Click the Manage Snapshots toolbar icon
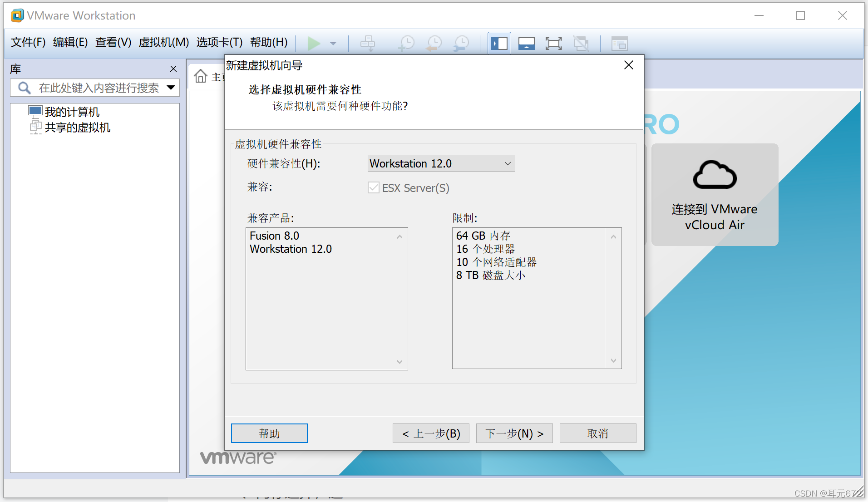The height and width of the screenshot is (502, 868). click(461, 44)
